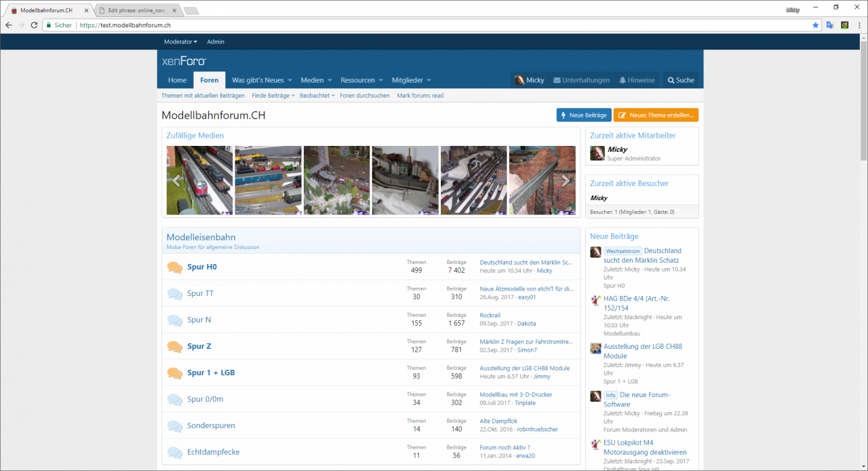Click Neues Thema erstellen button
Image resolution: width=868 pixels, height=471 pixels.
(656, 115)
